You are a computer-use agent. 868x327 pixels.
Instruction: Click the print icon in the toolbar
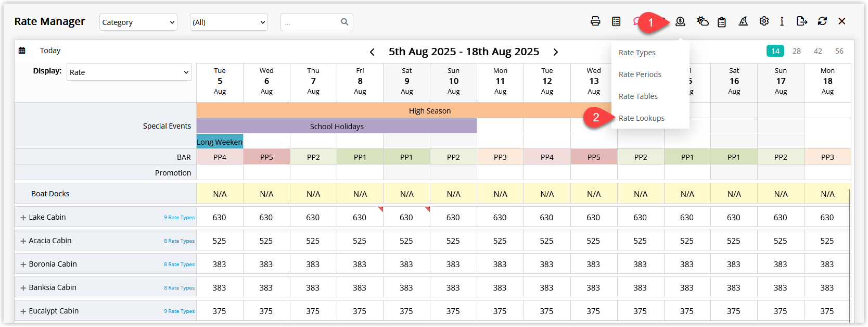point(595,21)
